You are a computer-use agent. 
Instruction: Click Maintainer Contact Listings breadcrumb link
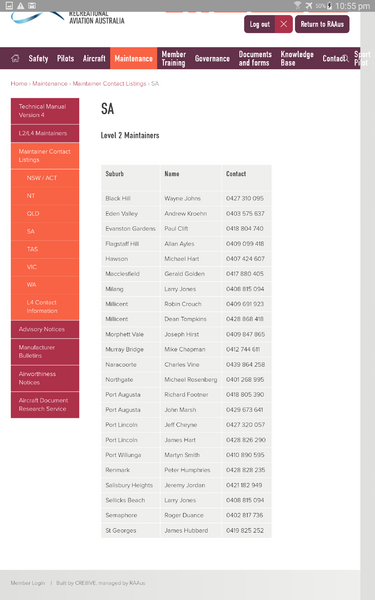point(109,83)
